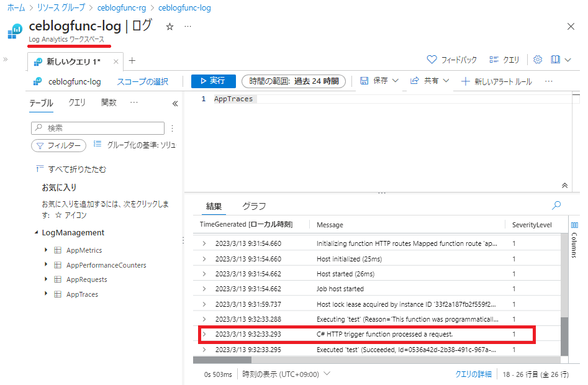588x385 pixels.
Task: Open the 時間の範囲 過去 24 時間 picker
Action: point(294,81)
